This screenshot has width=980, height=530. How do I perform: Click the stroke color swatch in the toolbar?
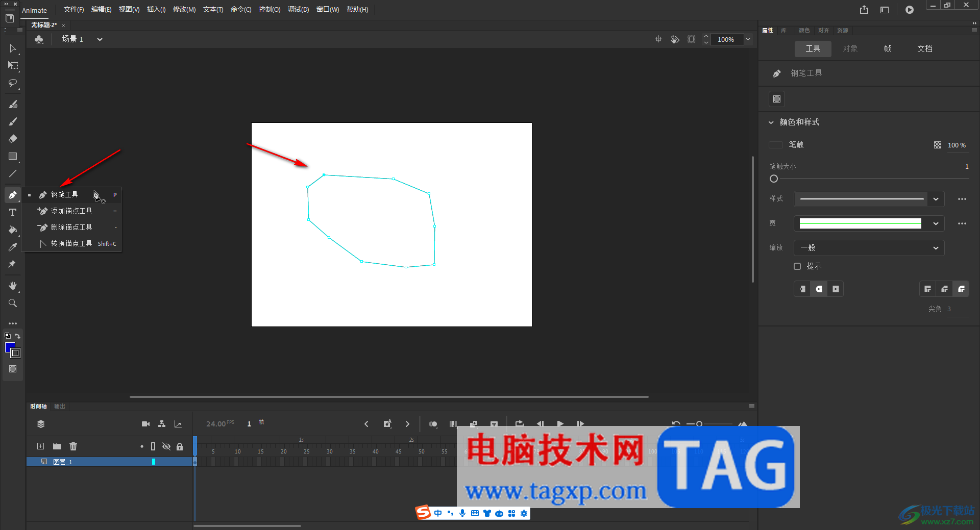point(16,353)
